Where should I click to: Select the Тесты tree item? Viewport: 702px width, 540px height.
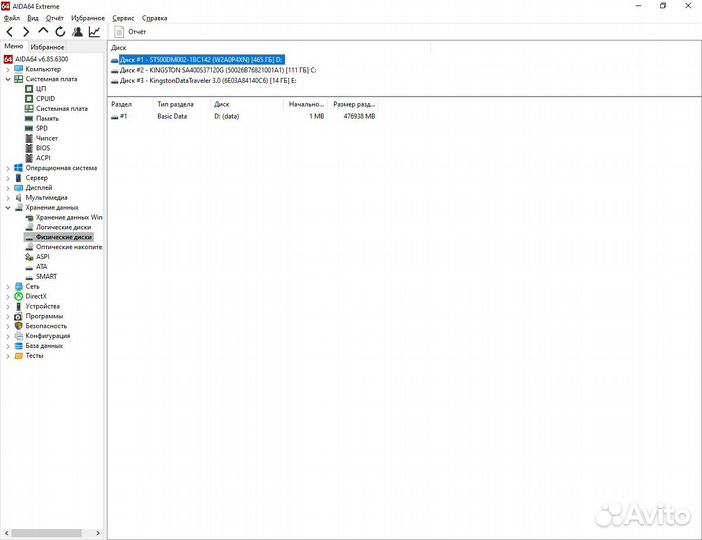click(34, 356)
